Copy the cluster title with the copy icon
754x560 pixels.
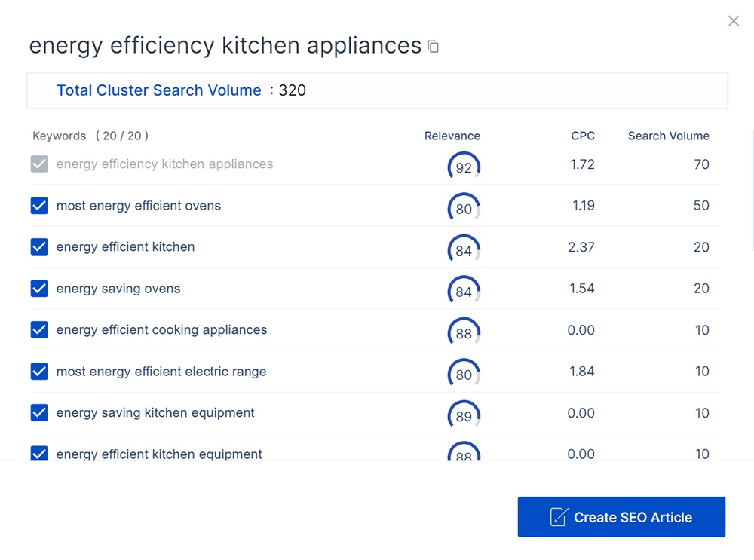pyautogui.click(x=433, y=47)
